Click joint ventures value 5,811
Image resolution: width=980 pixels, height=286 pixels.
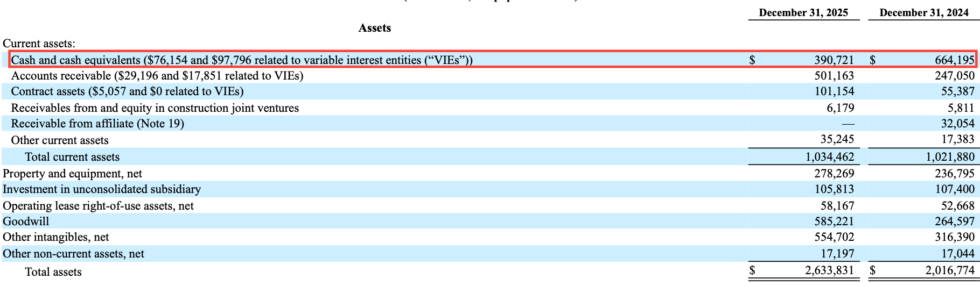(x=961, y=108)
